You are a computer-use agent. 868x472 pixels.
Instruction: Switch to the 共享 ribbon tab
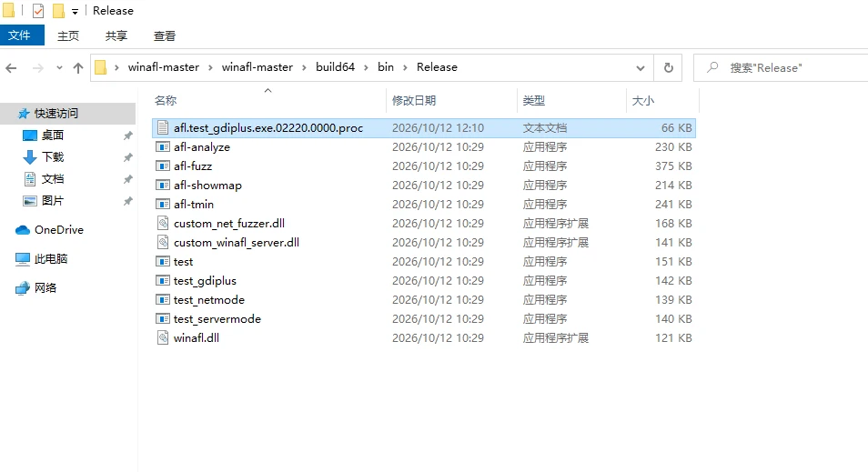[x=116, y=35]
